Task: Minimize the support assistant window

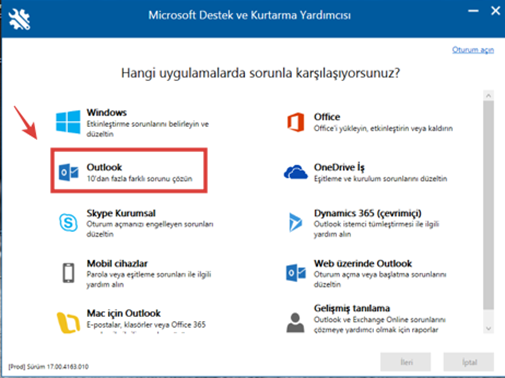Action: click(473, 11)
